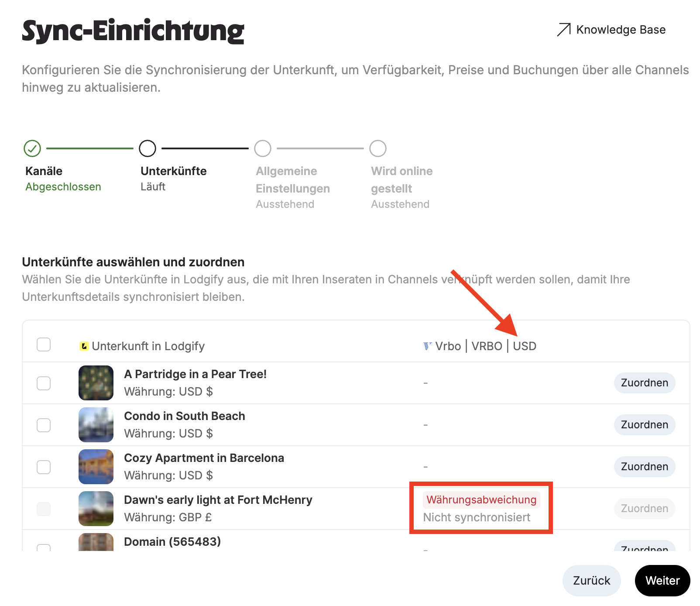Click the Weiter button
Screen dimensions: 700x606
(662, 581)
